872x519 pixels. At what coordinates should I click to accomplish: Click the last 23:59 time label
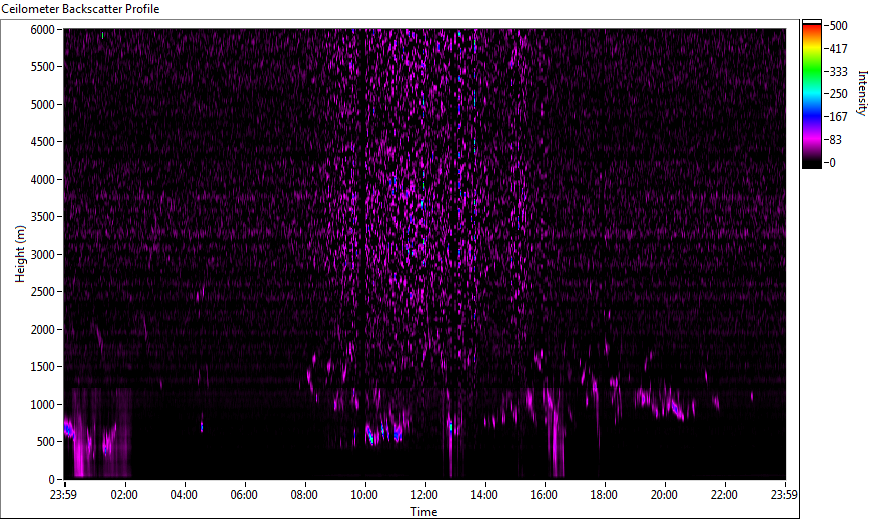pos(785,495)
